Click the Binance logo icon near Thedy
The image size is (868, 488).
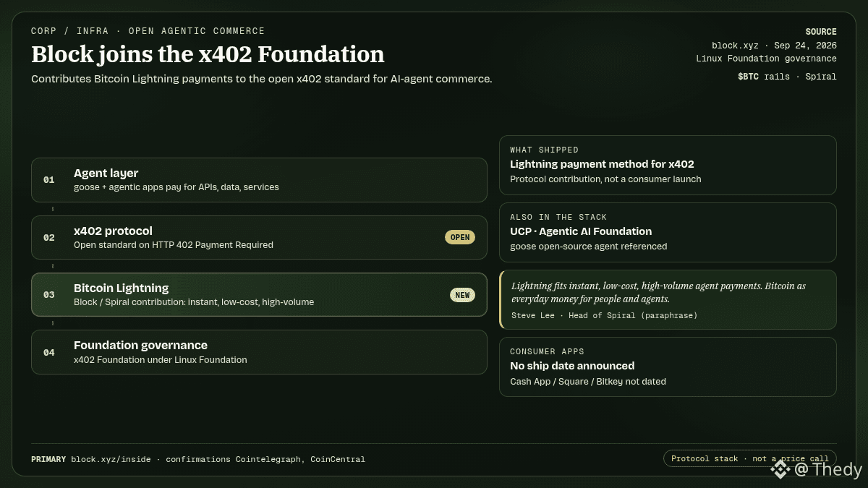pyautogui.click(x=780, y=470)
